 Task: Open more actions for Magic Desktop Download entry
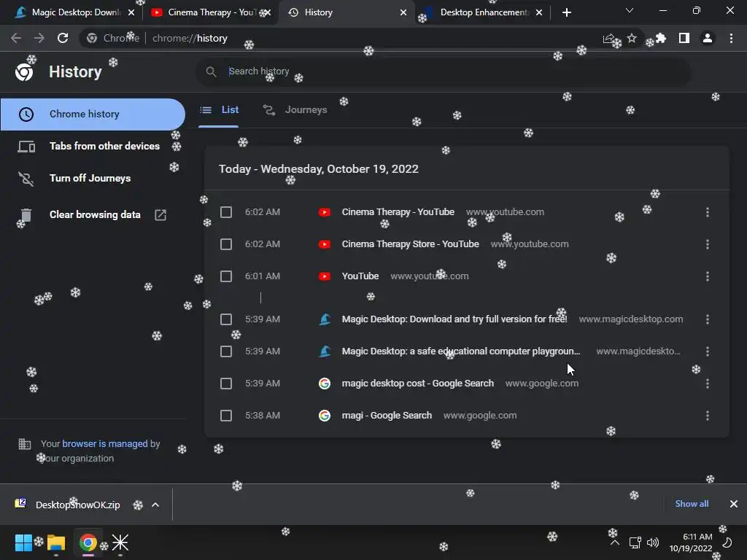708,319
